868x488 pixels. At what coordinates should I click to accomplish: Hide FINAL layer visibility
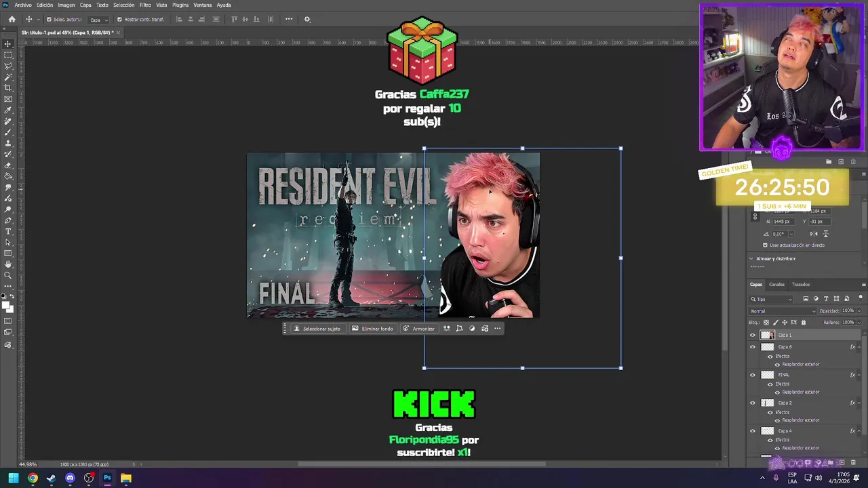(752, 375)
